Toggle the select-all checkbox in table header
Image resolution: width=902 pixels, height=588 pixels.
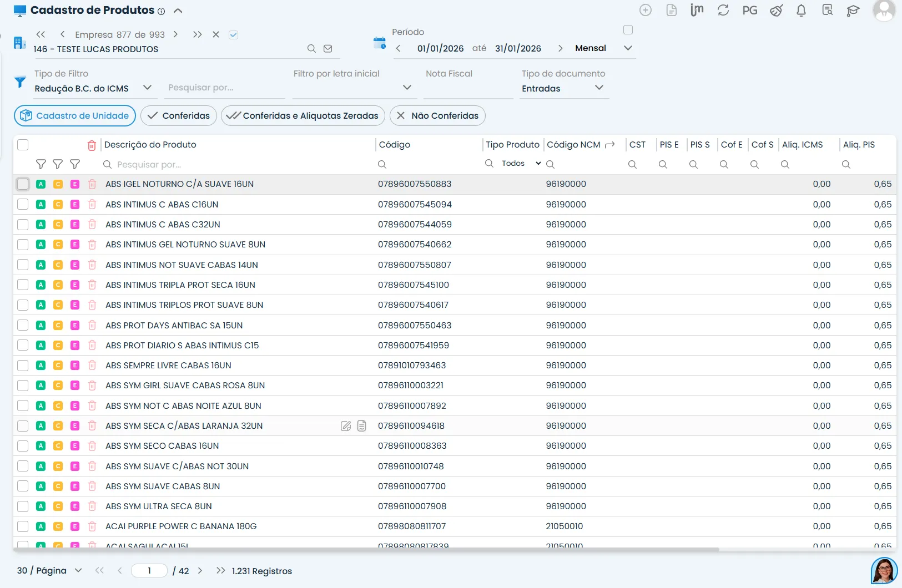coord(23,145)
